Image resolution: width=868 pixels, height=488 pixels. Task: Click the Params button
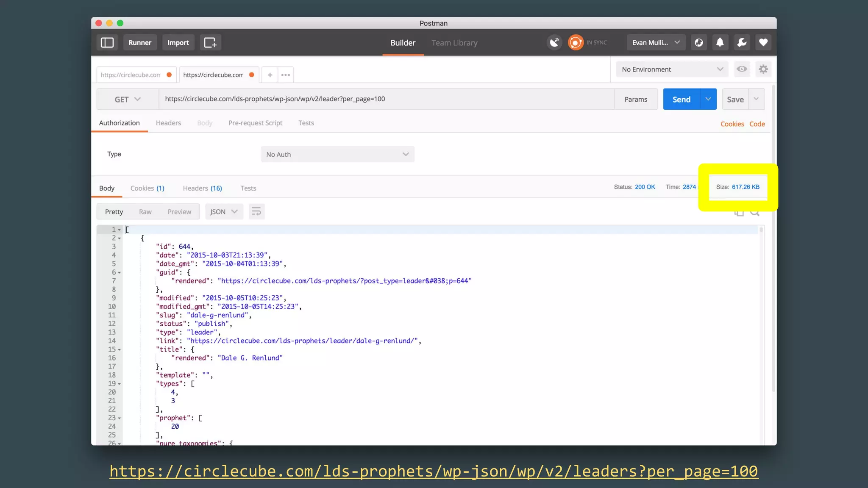[x=636, y=99]
